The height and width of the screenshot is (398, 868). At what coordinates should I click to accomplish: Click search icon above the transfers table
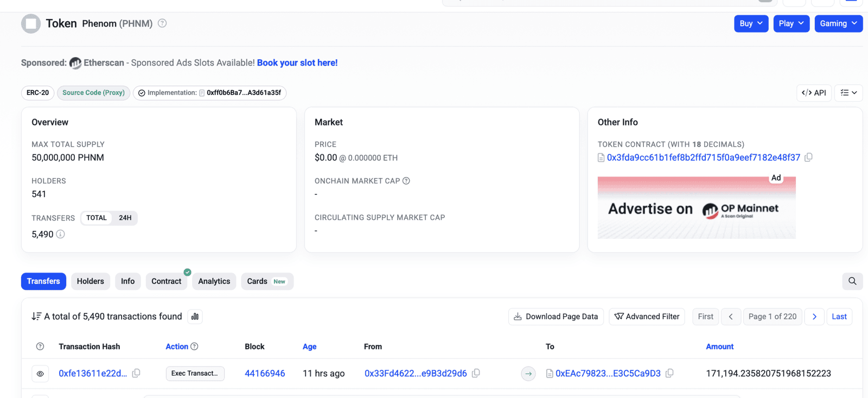pyautogui.click(x=852, y=281)
